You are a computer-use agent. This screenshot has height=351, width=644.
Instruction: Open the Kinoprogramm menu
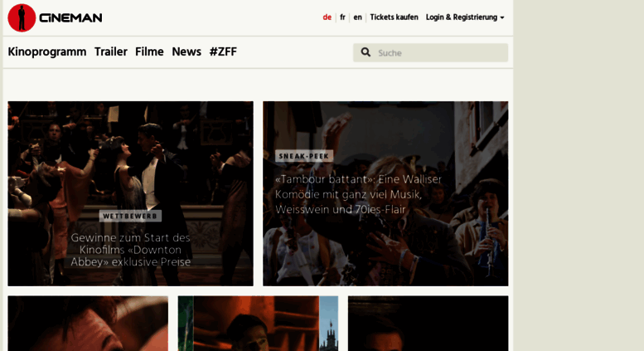(x=47, y=51)
